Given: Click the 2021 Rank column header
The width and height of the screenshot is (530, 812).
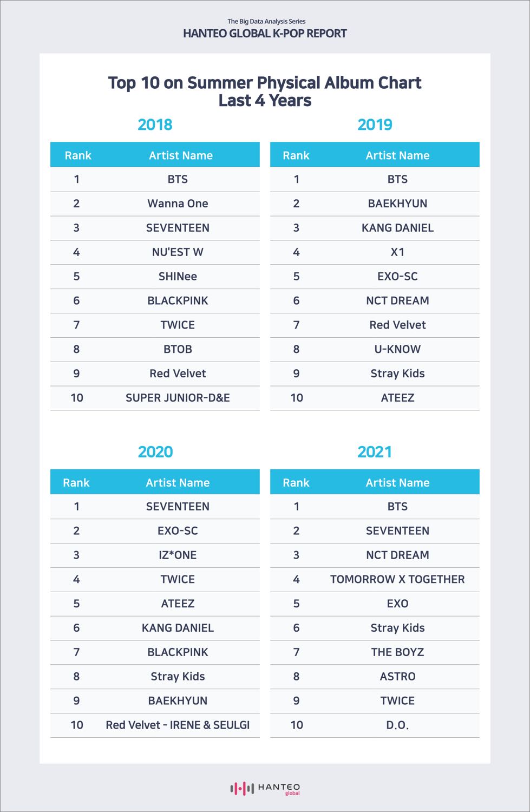Looking at the screenshot, I should (x=296, y=482).
